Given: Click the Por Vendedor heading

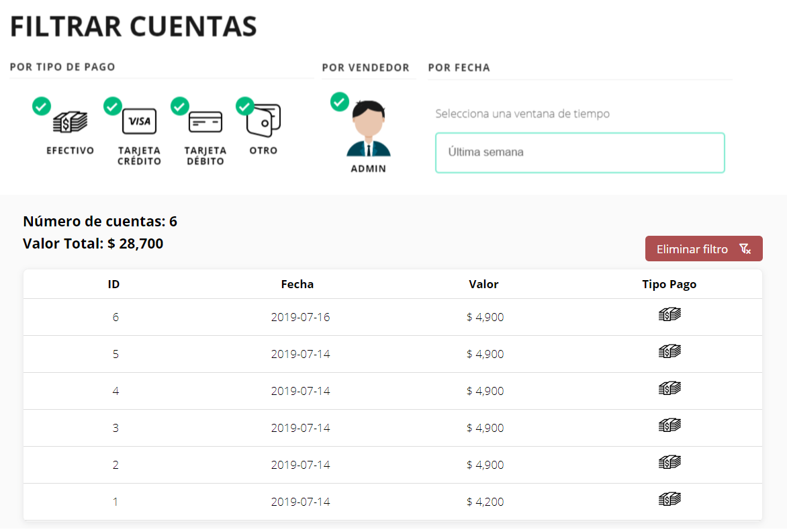Looking at the screenshot, I should pos(366,68).
